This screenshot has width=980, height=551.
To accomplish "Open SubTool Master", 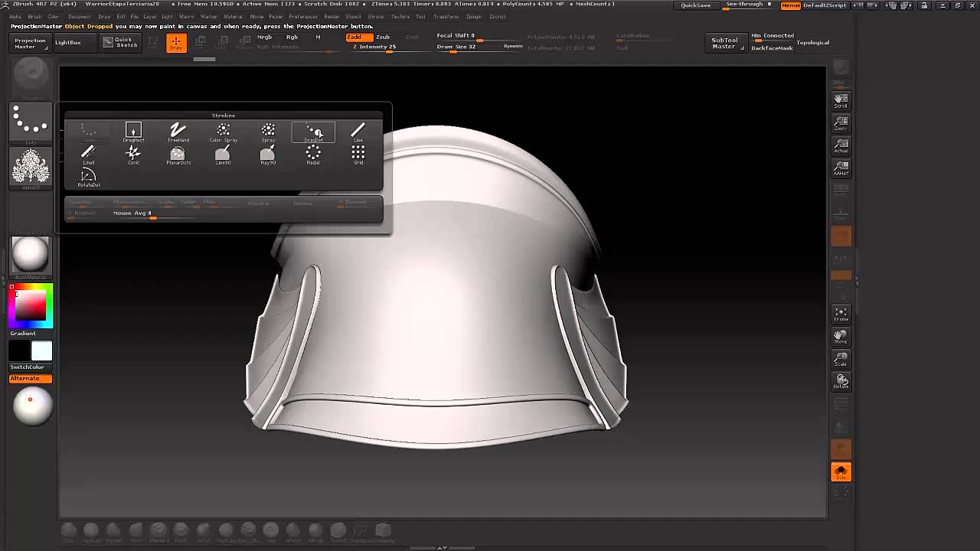I will pos(724,44).
